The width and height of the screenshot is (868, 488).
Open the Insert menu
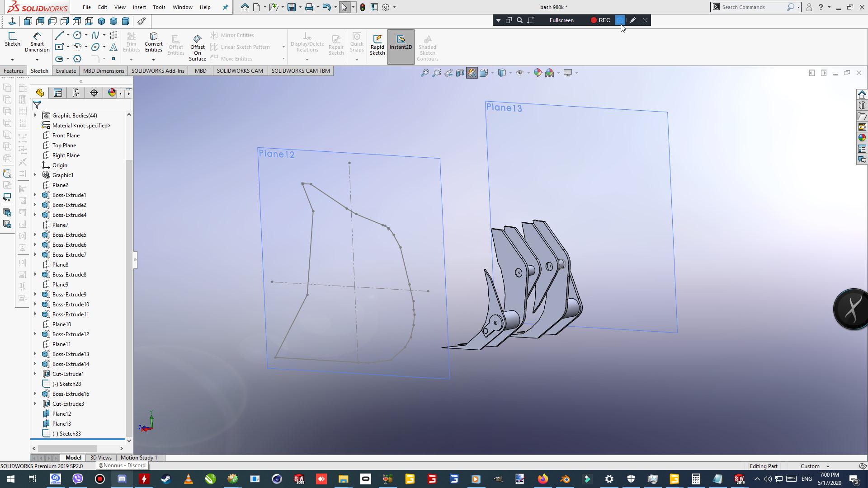tap(139, 7)
